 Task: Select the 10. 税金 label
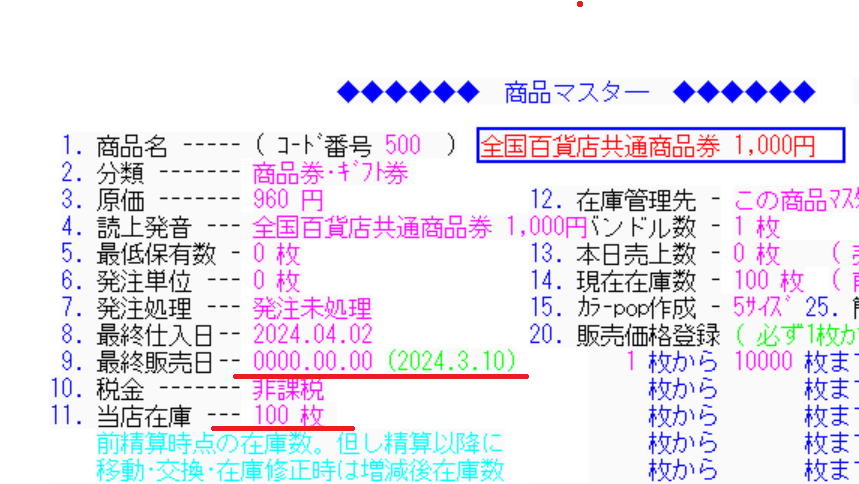coord(97,389)
